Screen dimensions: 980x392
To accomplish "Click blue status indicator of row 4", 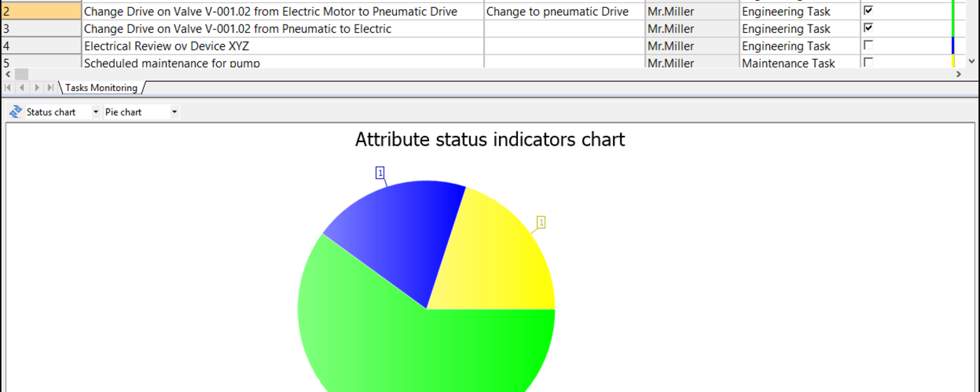I will point(953,46).
